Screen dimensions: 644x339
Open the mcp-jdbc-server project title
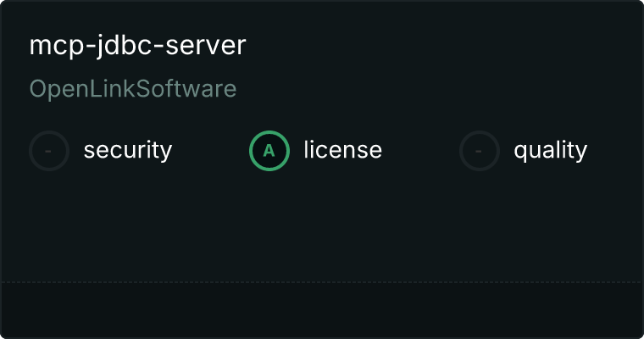click(137, 46)
